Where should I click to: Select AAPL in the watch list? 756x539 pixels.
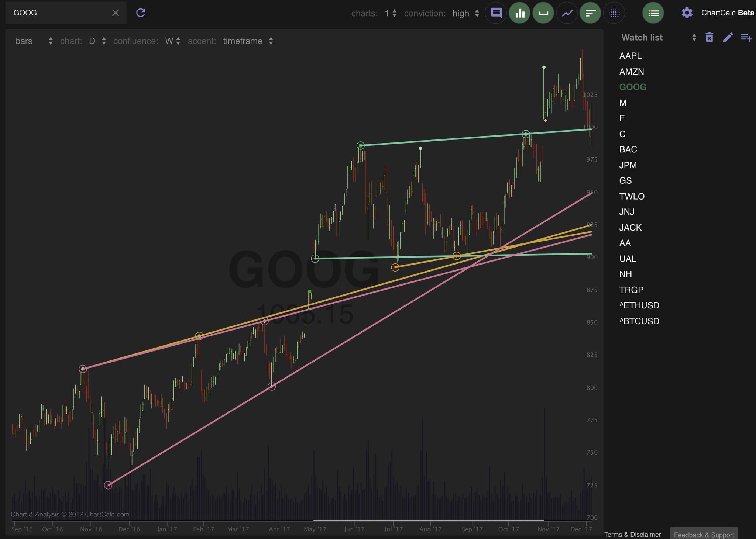pos(630,56)
